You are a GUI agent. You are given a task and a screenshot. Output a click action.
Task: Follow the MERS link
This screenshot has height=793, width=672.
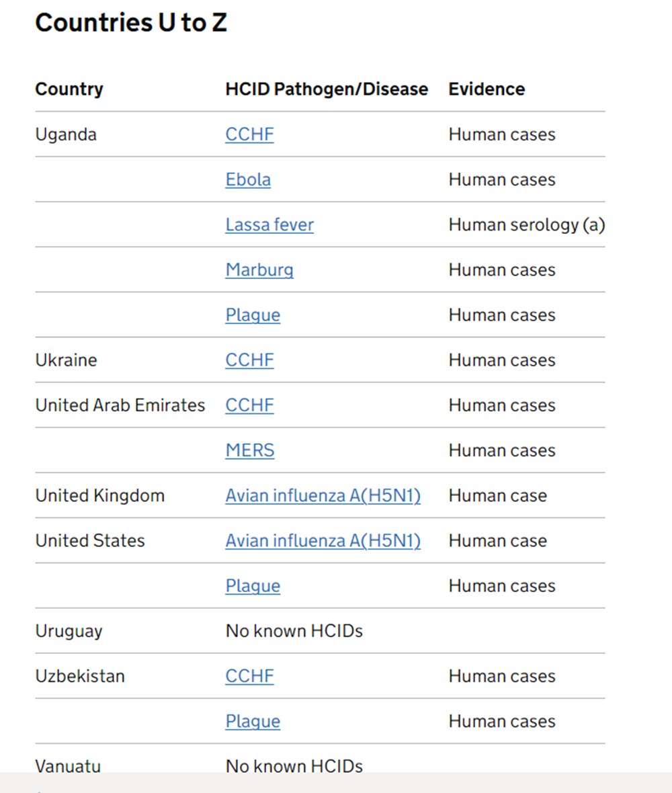coord(250,450)
